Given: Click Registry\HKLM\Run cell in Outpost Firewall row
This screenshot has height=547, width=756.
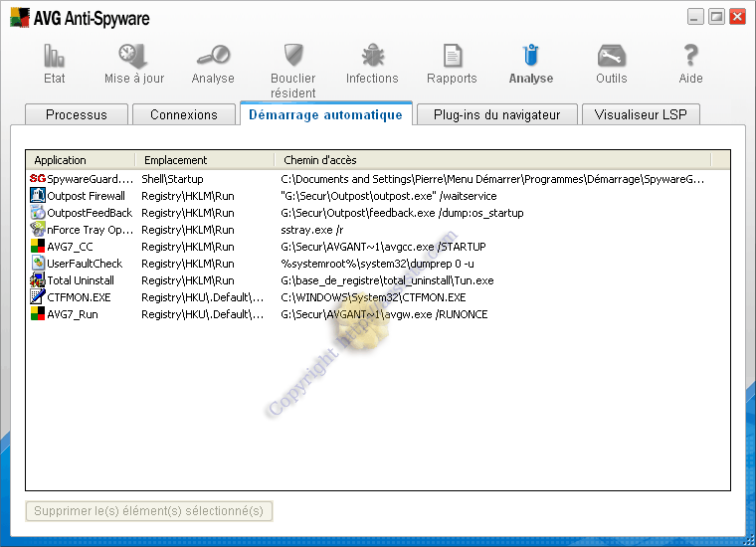Looking at the screenshot, I should pyautogui.click(x=188, y=196).
